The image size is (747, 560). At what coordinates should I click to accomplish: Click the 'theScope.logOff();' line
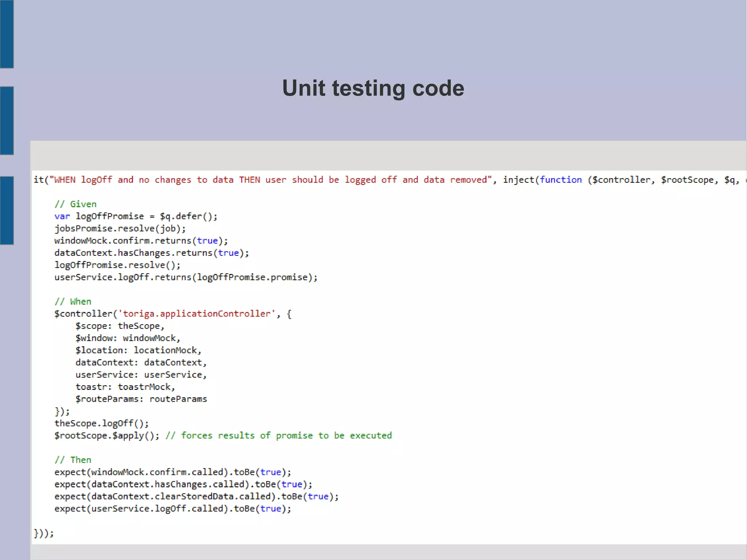[x=102, y=424]
